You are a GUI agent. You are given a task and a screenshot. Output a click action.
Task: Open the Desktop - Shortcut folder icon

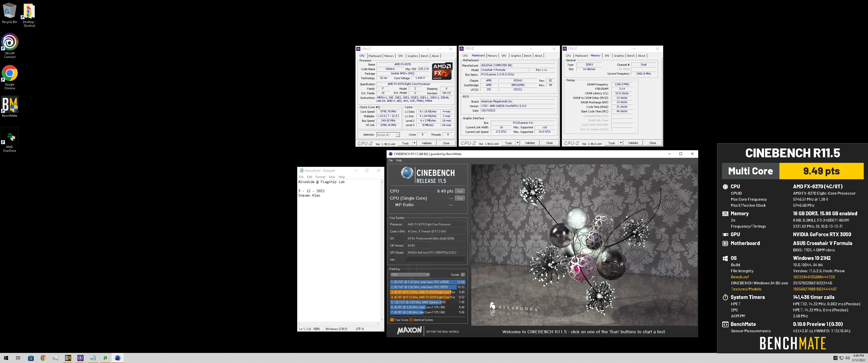point(29,15)
